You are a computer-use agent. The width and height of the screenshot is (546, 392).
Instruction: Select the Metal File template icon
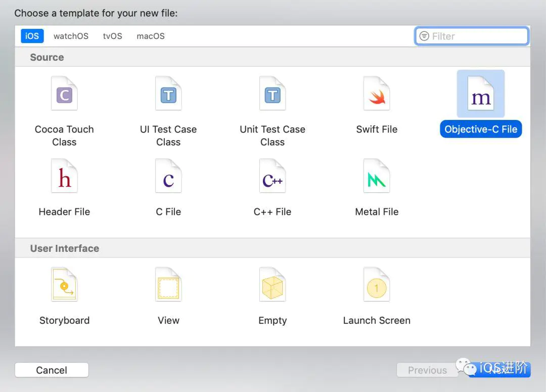(377, 176)
